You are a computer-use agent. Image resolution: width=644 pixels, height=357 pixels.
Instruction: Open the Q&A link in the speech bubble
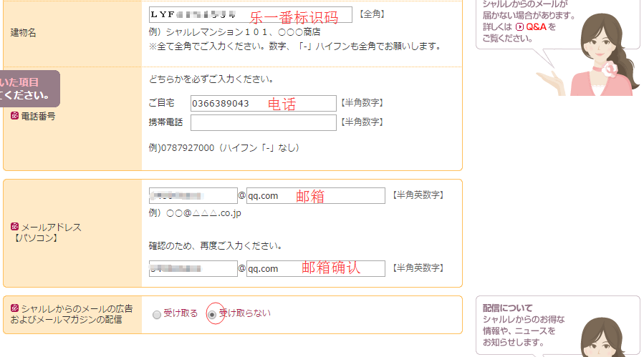(x=535, y=26)
